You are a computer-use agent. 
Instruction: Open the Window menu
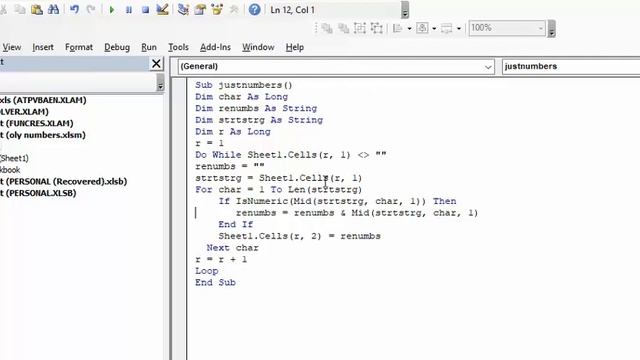click(258, 47)
